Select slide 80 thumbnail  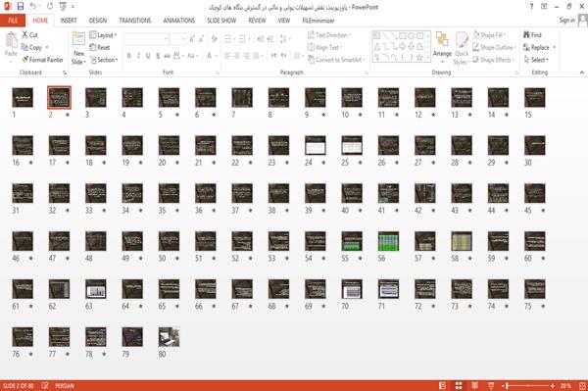pos(169,337)
